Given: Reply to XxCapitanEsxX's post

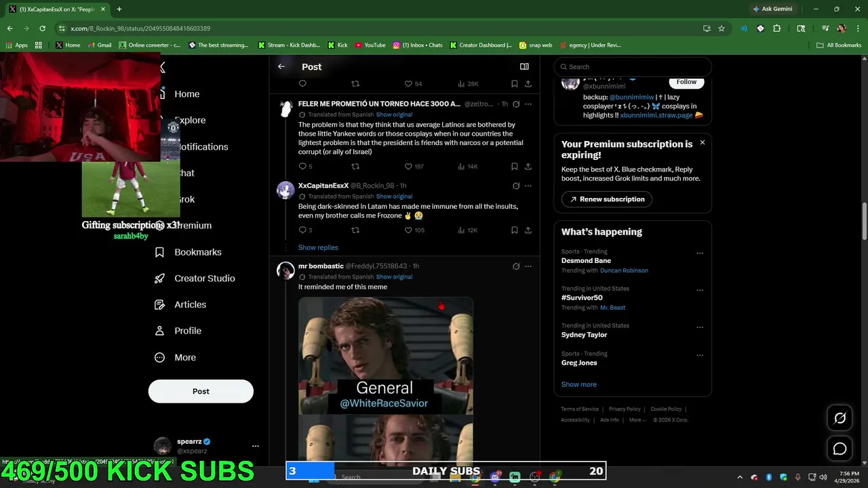Looking at the screenshot, I should click(x=302, y=230).
